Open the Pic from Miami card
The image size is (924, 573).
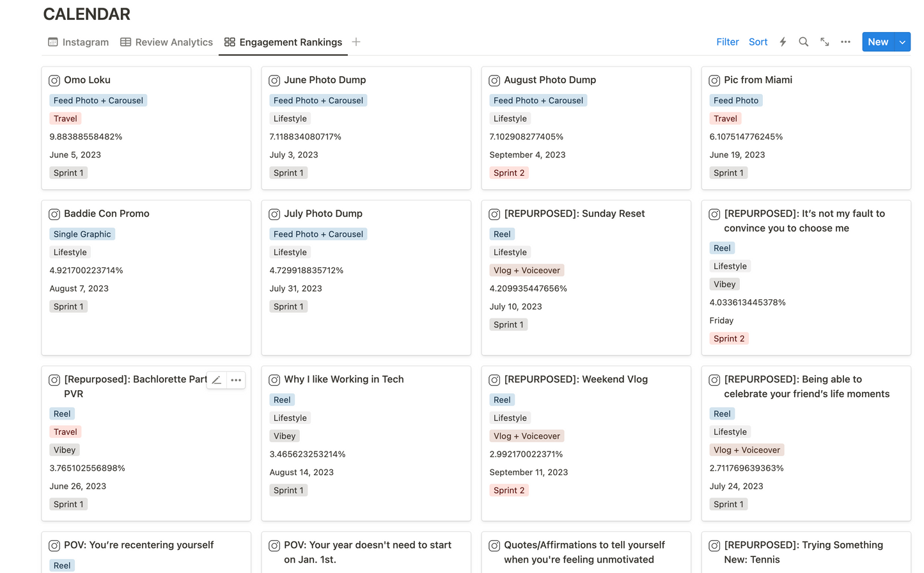(758, 80)
